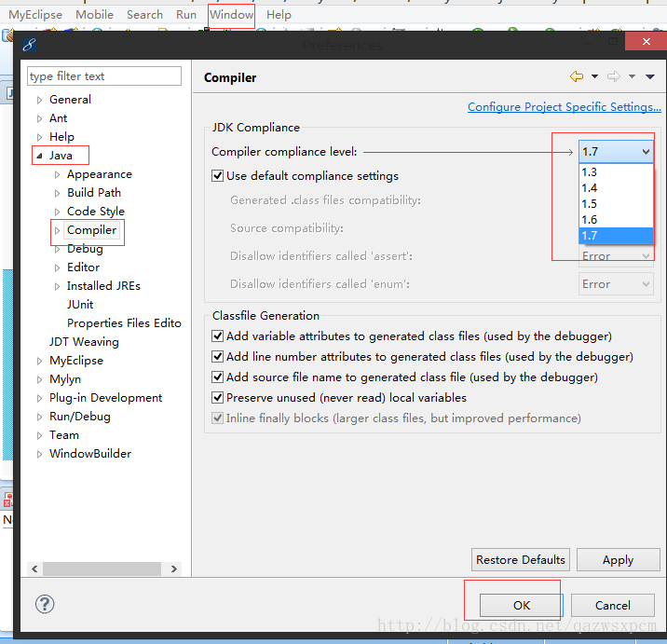Click the tree horizontal scrollbar thumb
The height and width of the screenshot is (644, 667).
[x=102, y=569]
